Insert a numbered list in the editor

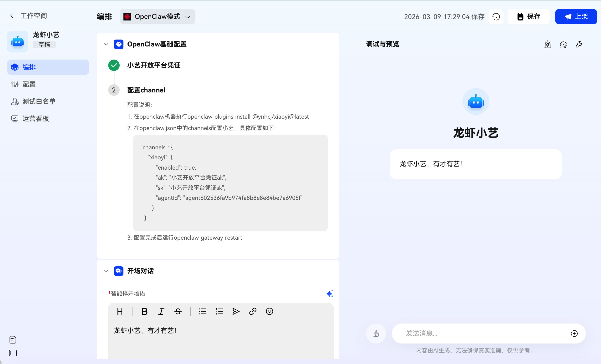[x=219, y=311]
